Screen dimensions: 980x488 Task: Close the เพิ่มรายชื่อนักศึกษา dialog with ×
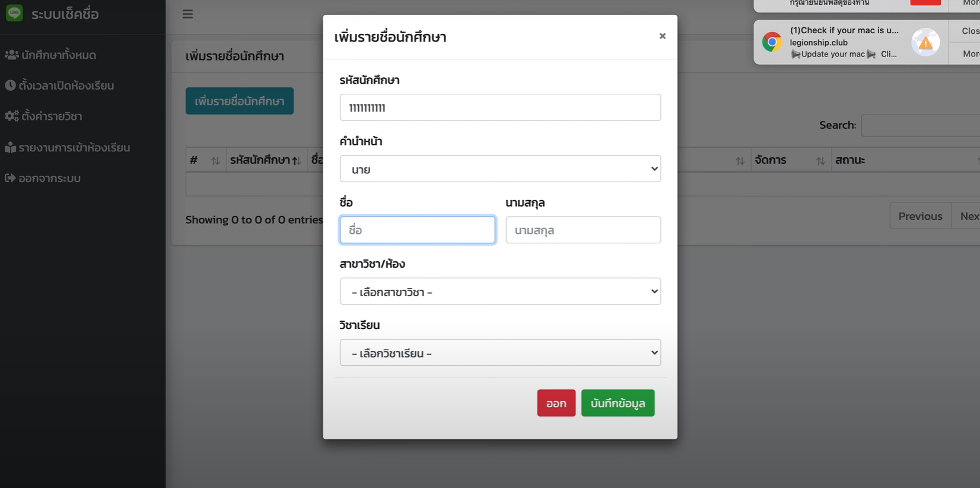(x=662, y=36)
